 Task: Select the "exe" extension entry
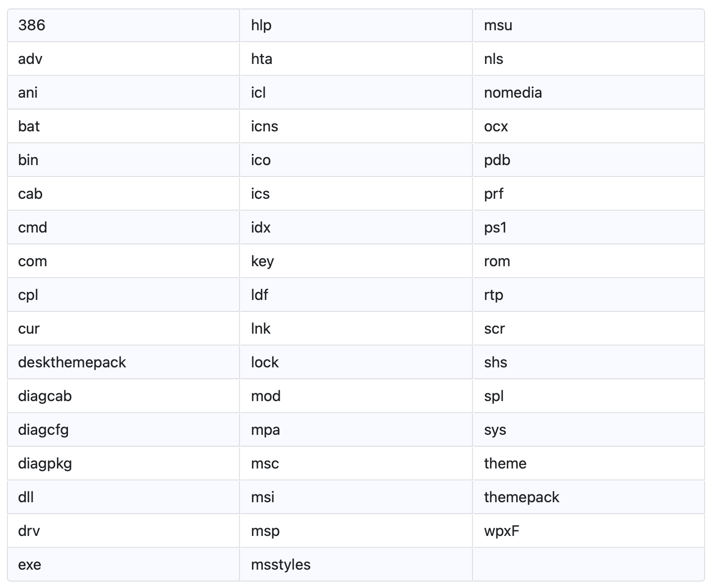30,565
